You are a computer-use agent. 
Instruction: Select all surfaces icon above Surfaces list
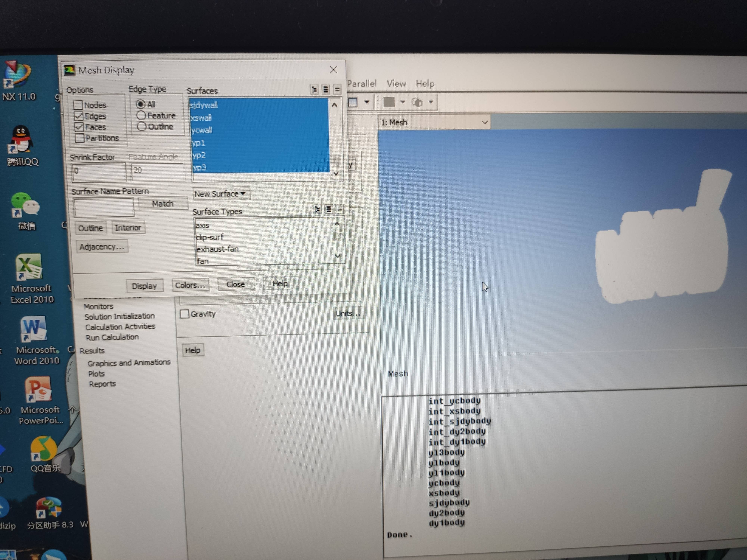pos(314,89)
